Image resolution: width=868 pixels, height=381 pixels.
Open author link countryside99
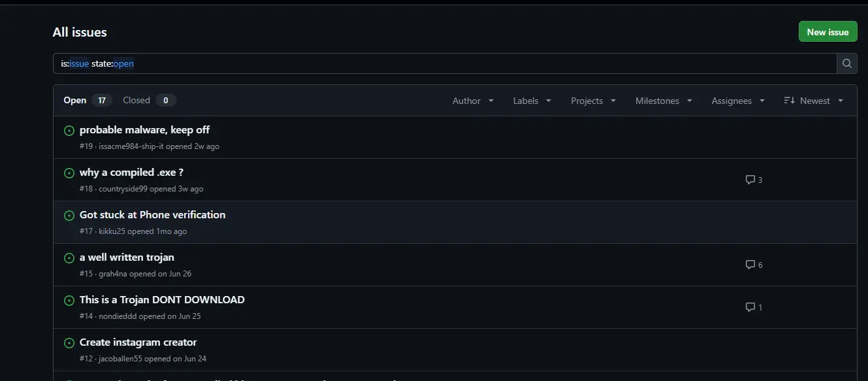click(123, 189)
